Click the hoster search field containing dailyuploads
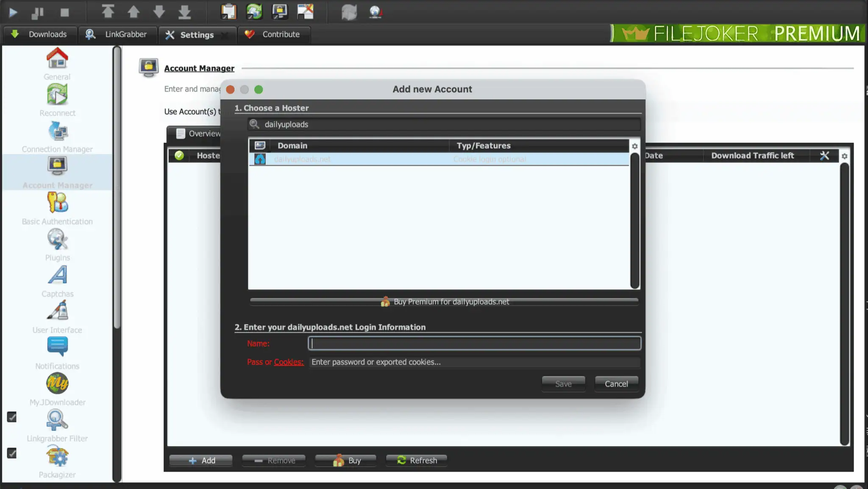Screen dimensions: 868x489 [x=444, y=124]
